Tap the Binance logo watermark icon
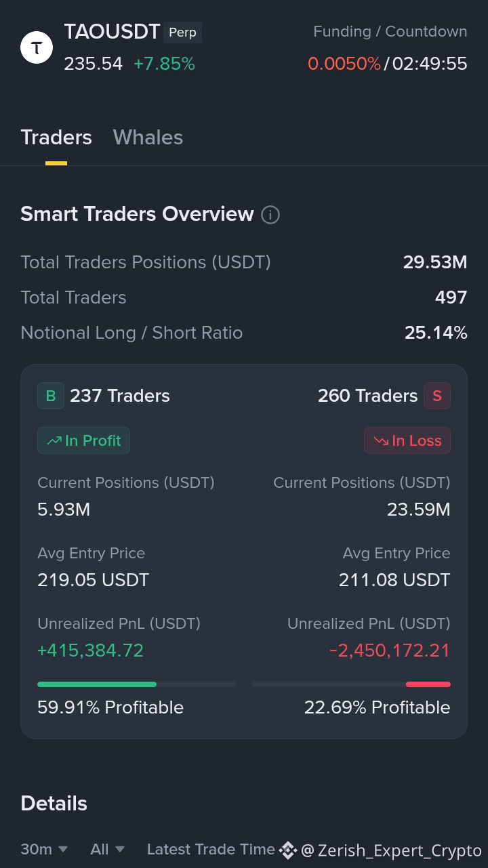Screen dimensions: 488x868 click(x=288, y=850)
